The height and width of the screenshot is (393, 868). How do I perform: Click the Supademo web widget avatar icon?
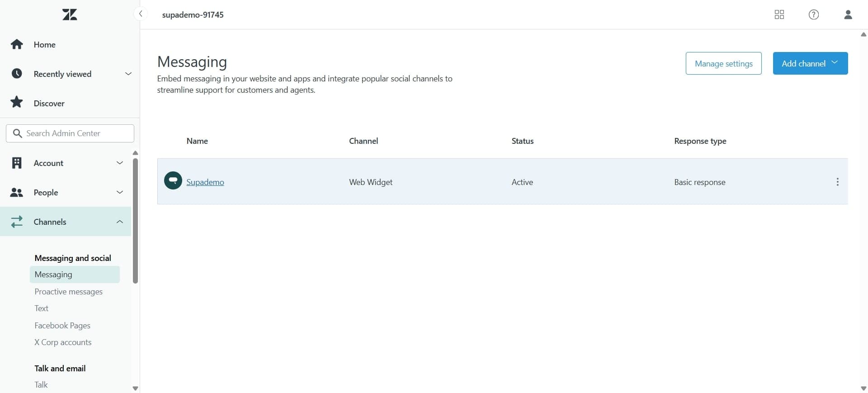[x=173, y=180]
